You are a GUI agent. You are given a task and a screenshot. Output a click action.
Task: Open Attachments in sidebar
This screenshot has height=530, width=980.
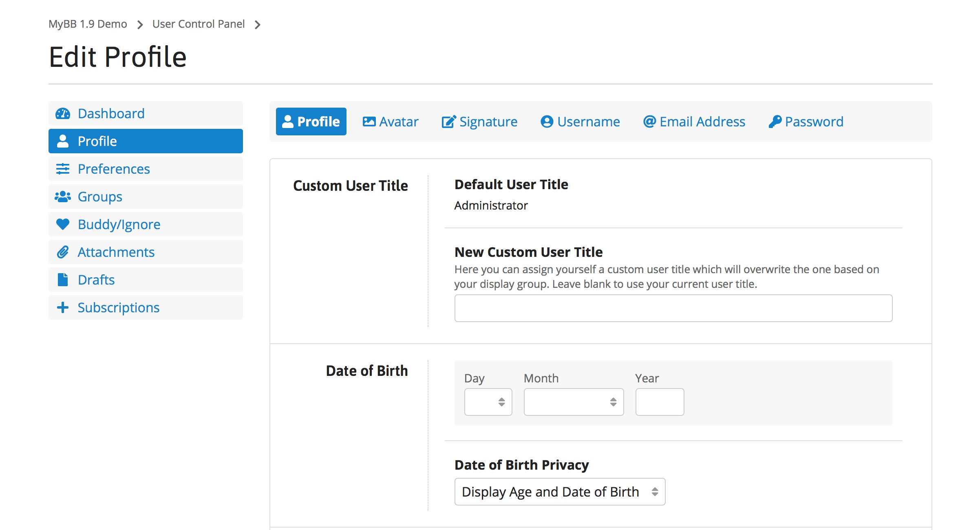tap(146, 252)
